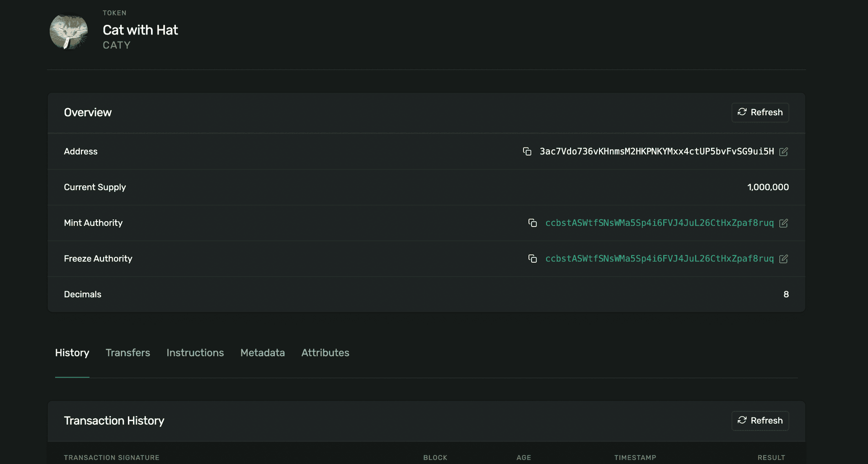Open the Freeze Authority address link

(660, 259)
